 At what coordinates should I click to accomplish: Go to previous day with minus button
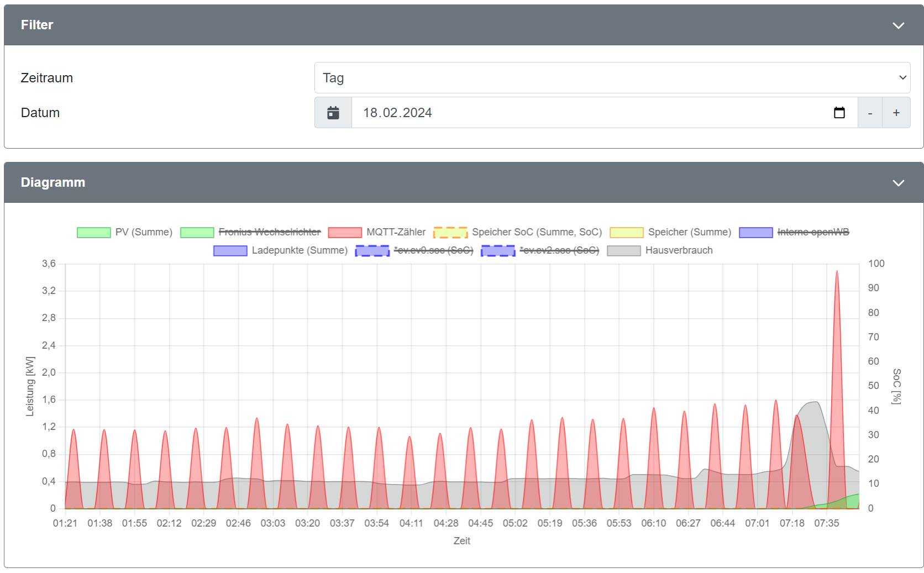(870, 113)
